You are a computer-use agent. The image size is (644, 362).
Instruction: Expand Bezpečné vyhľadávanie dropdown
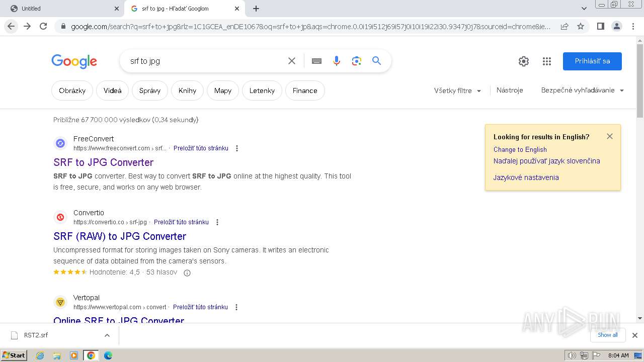[x=583, y=90]
